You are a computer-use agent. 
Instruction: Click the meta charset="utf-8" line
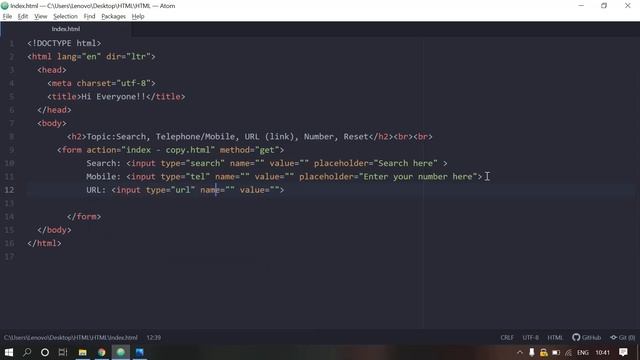(x=101, y=83)
